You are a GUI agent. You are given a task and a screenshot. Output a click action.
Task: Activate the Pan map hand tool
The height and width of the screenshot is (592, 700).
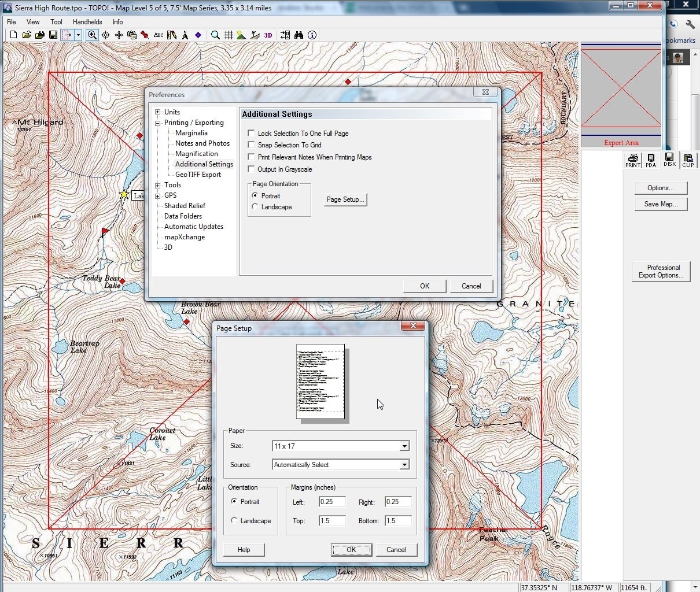coord(118,35)
